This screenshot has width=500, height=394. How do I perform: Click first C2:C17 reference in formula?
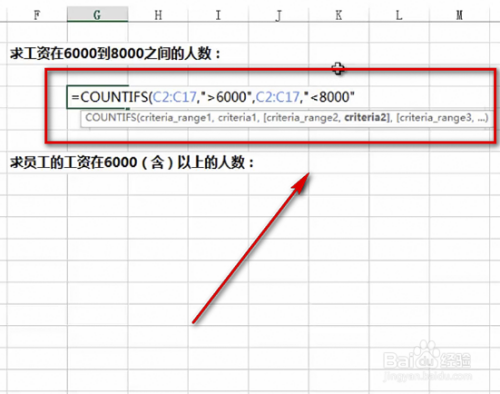[175, 97]
